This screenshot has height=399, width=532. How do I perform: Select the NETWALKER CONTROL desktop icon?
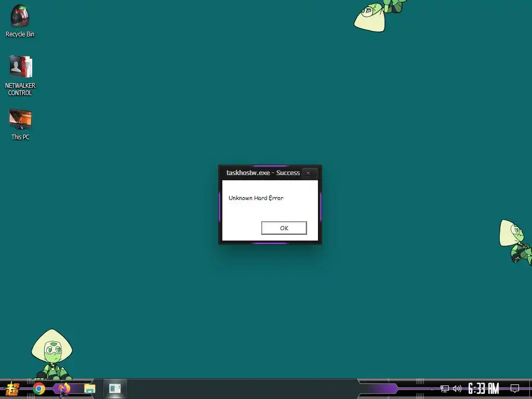tap(20, 75)
